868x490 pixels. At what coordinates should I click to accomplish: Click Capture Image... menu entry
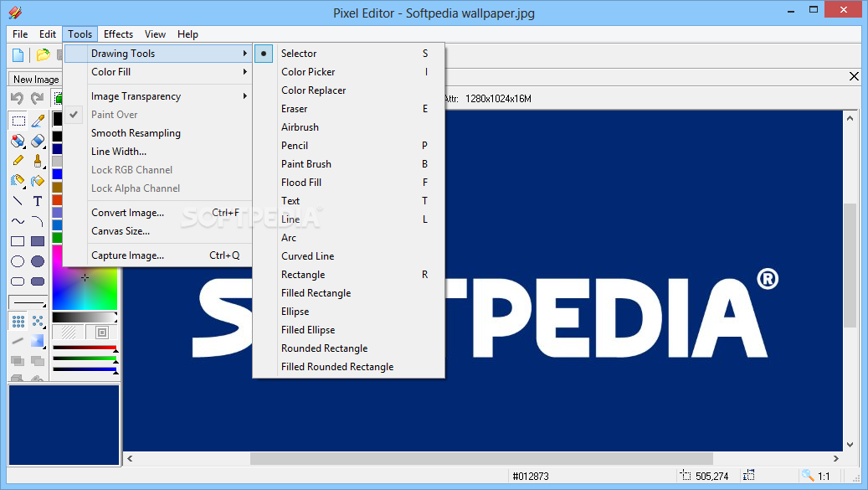(157, 255)
